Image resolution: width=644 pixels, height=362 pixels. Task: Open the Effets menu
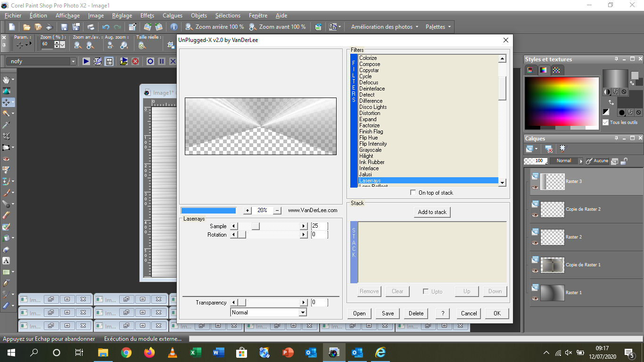coord(147,16)
